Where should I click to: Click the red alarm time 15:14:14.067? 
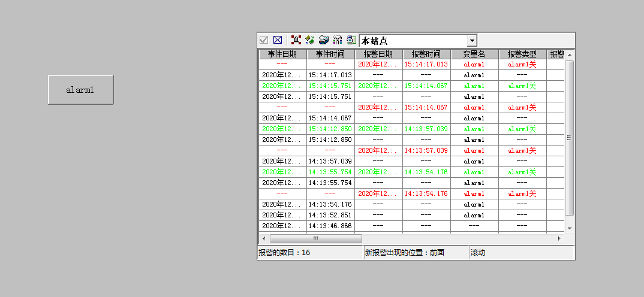click(x=426, y=107)
